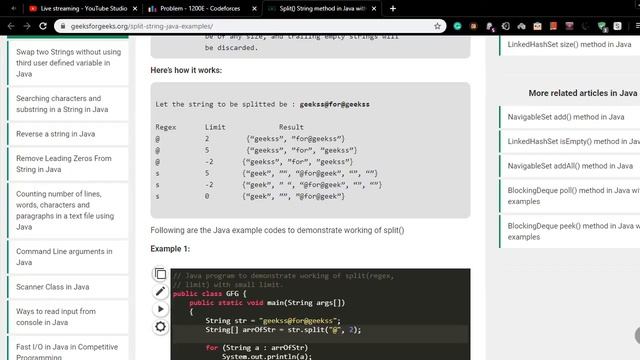
Task: Click the Here's how it works: heading
Action: [186, 70]
